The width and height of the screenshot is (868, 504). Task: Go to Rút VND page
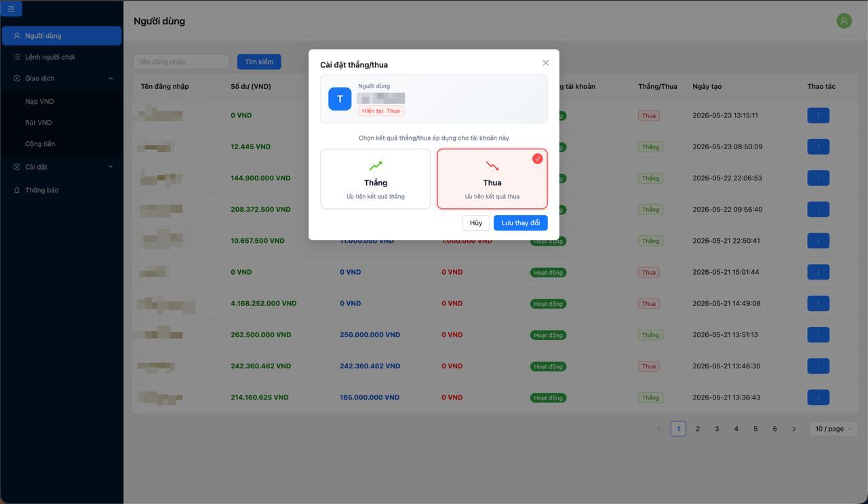(x=39, y=123)
